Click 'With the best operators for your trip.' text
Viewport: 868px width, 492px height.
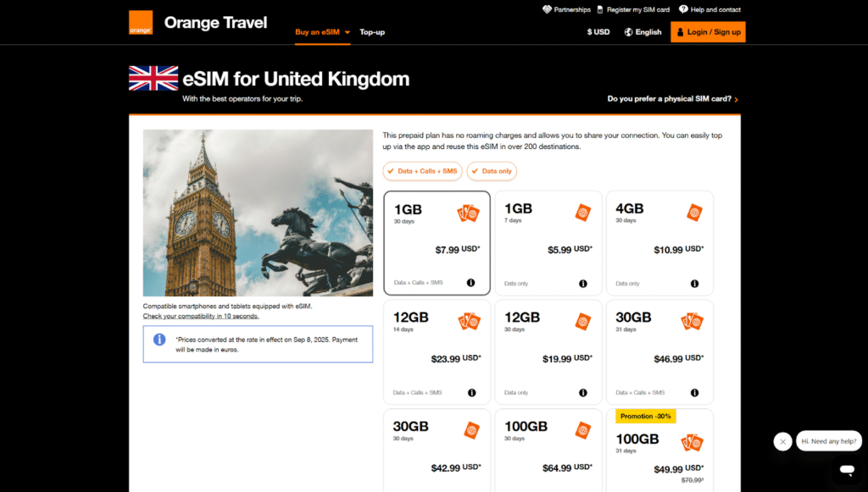(242, 99)
